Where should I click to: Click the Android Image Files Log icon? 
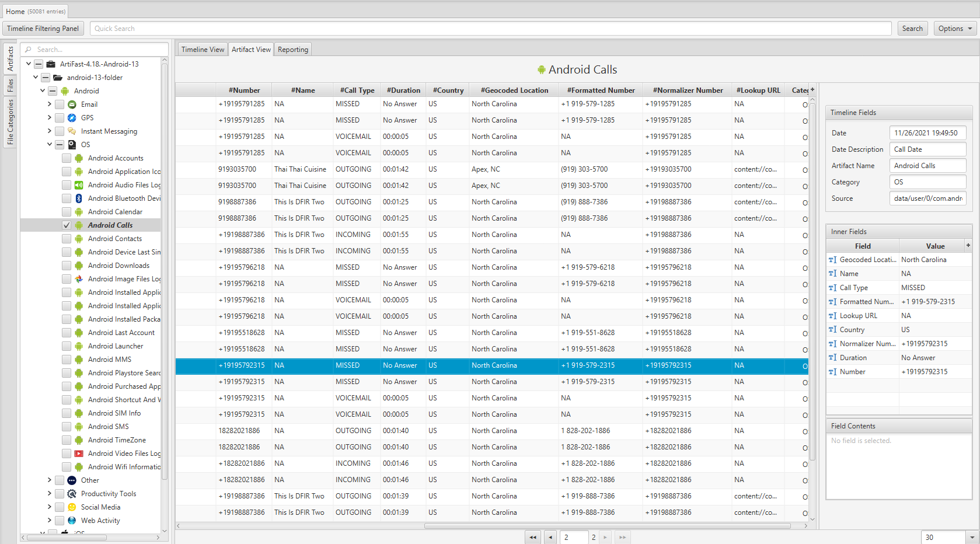click(x=79, y=279)
